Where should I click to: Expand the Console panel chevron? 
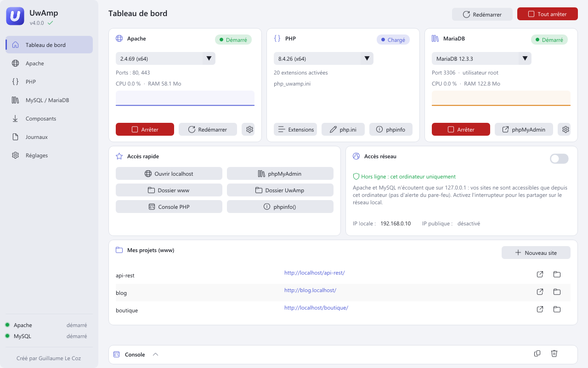click(155, 355)
